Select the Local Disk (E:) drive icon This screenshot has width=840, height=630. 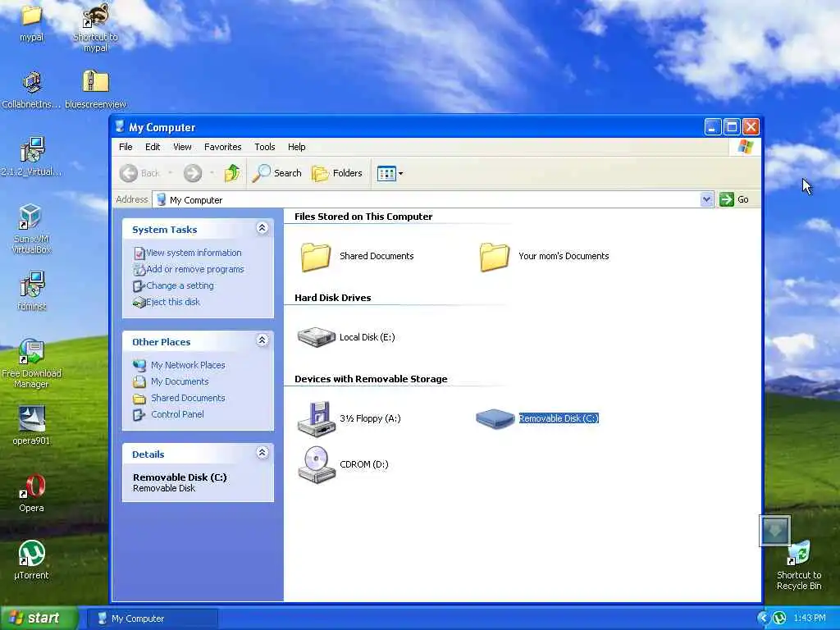tap(316, 337)
